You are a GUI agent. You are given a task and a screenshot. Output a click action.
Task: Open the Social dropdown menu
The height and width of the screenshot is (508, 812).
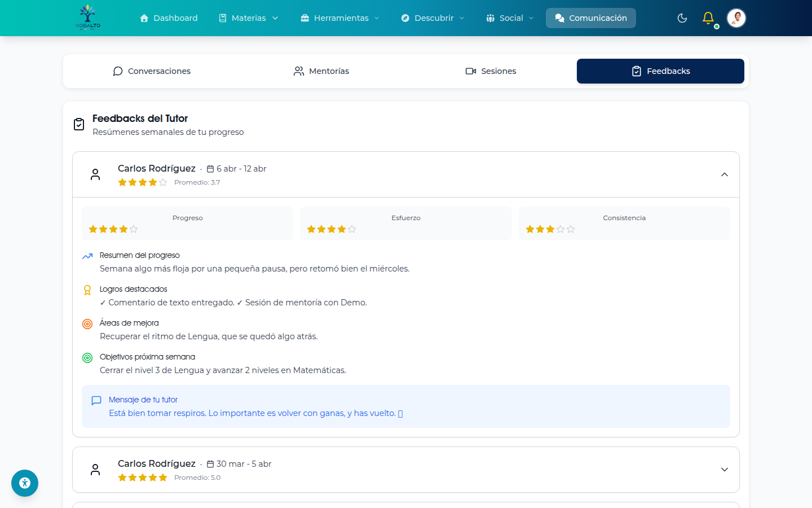[x=510, y=18]
